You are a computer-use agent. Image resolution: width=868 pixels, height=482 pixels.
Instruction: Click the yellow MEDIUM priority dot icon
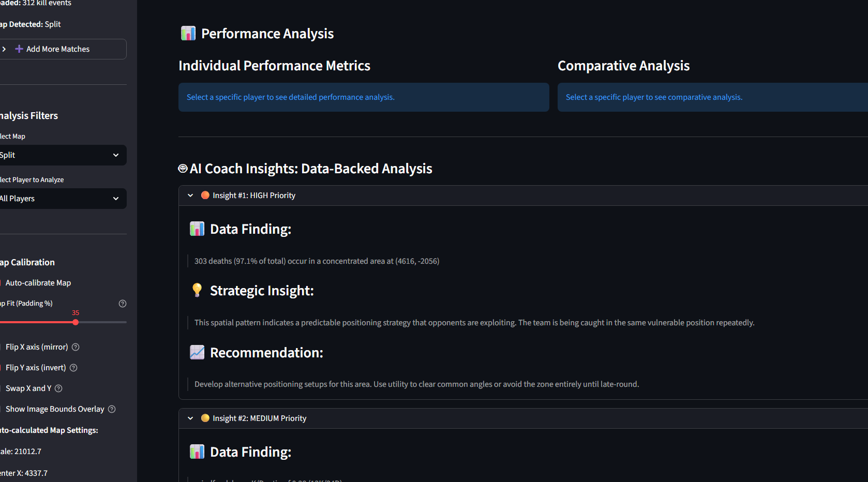coord(205,418)
